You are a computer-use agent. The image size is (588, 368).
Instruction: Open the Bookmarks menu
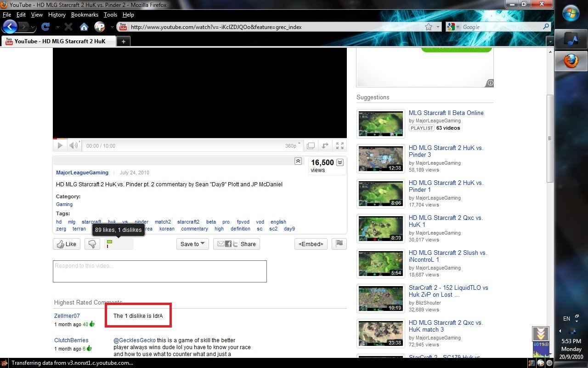click(85, 15)
